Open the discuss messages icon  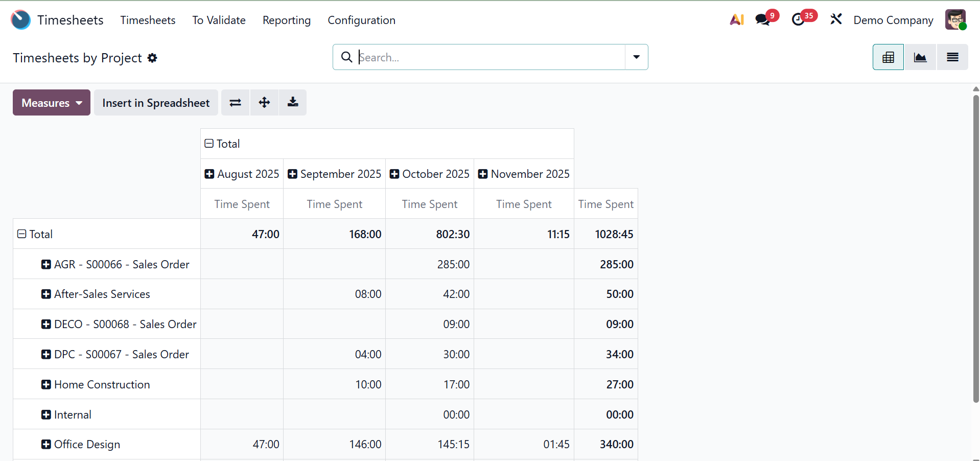[x=763, y=20]
